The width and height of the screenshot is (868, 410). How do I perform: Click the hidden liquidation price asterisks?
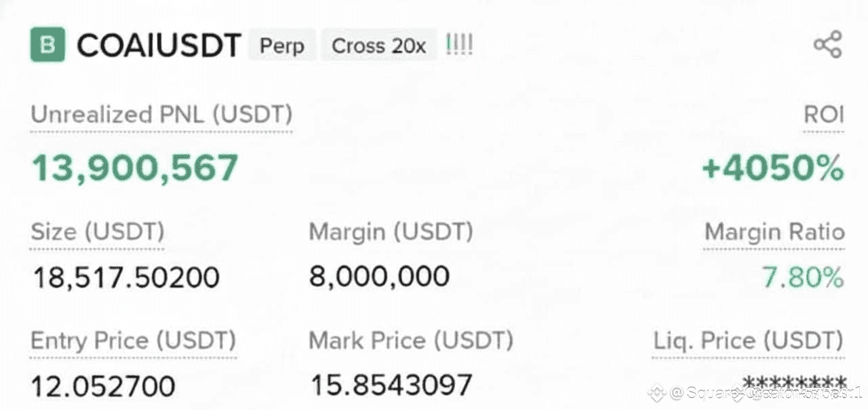793,381
